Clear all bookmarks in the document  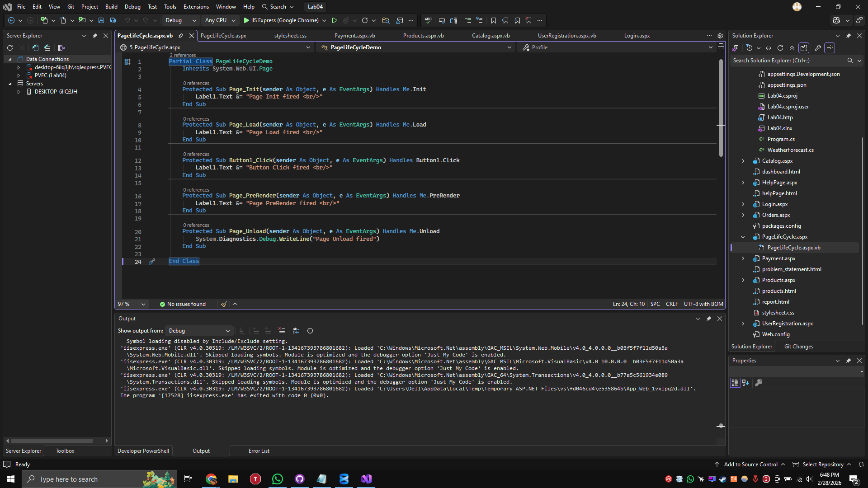pyautogui.click(x=528, y=20)
